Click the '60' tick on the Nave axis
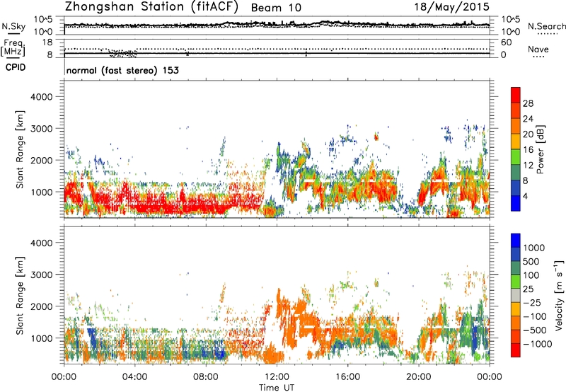Screen dimensions: 566x392 pyautogui.click(x=507, y=42)
